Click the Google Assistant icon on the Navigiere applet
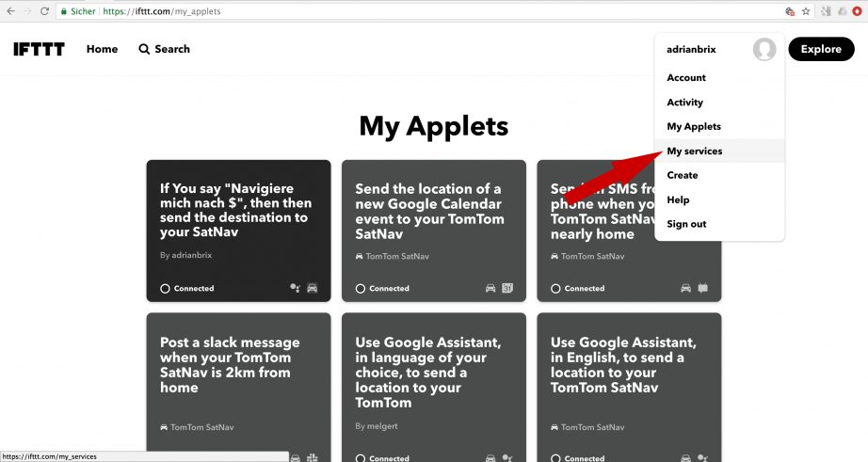The height and width of the screenshot is (462, 868). tap(295, 288)
